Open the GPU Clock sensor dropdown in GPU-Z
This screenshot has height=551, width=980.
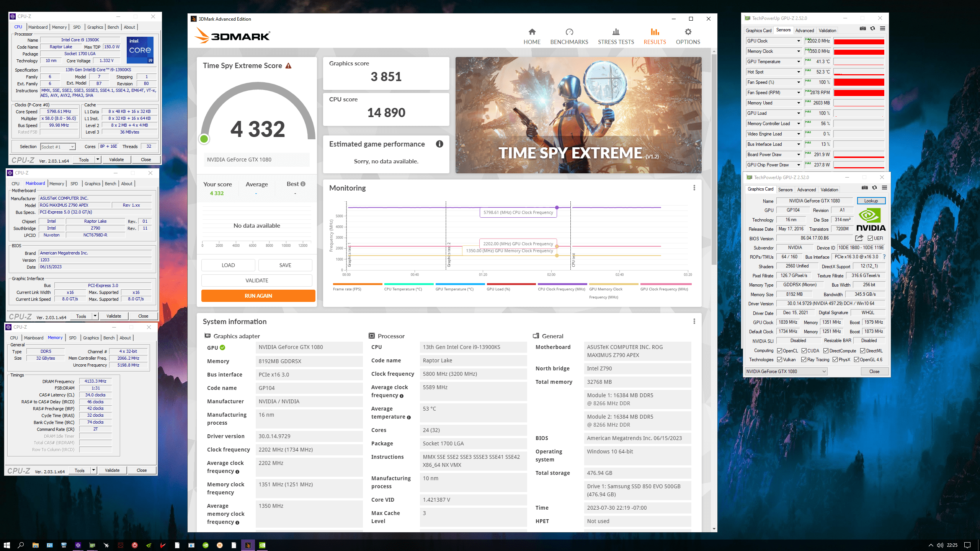(x=799, y=41)
